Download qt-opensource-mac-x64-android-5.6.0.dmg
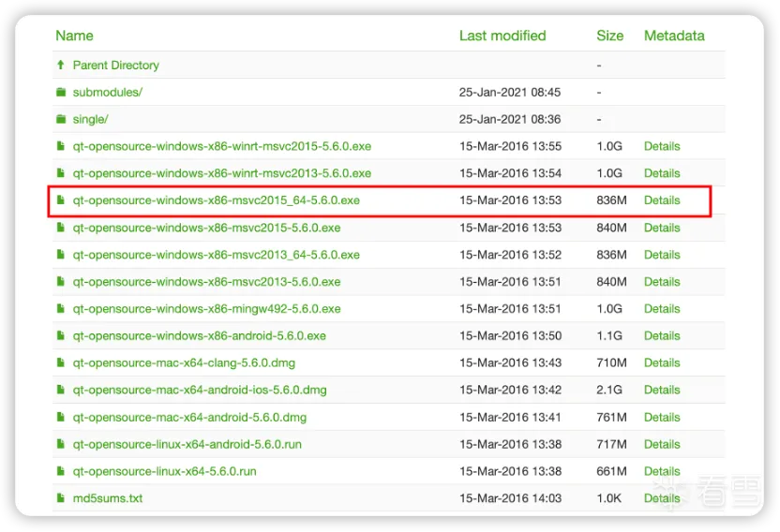 189,417
